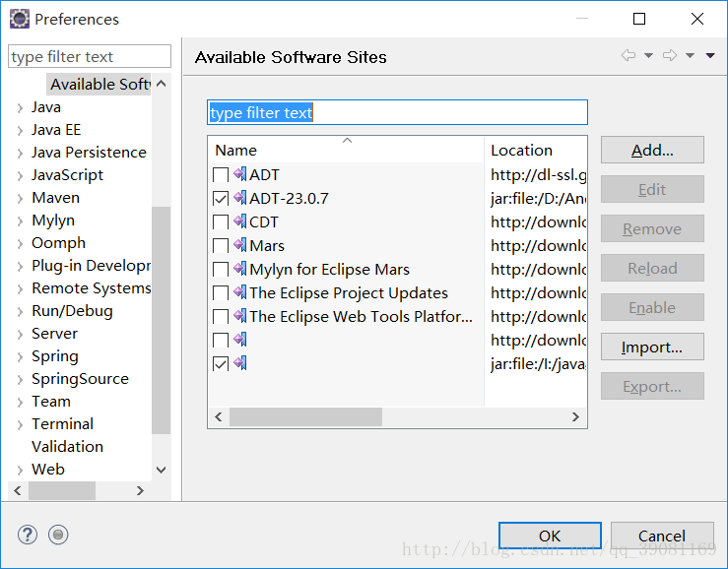Click the oomph preference recorder icon
728x569 pixels.
[x=58, y=535]
